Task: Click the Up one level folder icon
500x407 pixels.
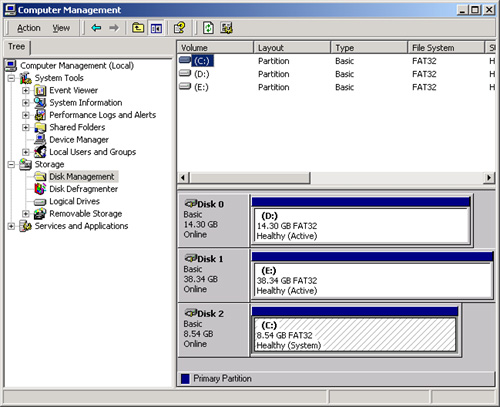Action: pyautogui.click(x=138, y=28)
